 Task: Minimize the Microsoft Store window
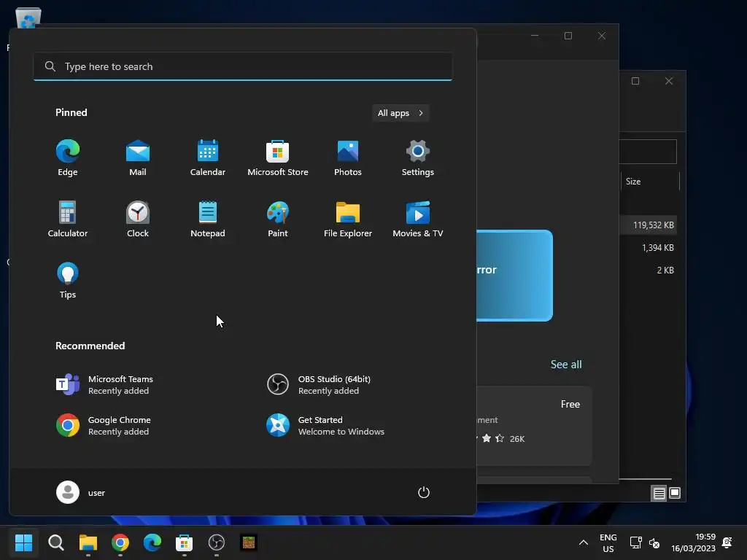coord(535,36)
